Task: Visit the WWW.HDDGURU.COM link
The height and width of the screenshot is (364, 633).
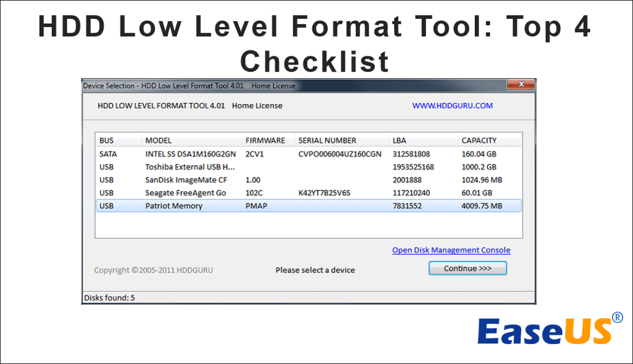Action: click(x=452, y=105)
